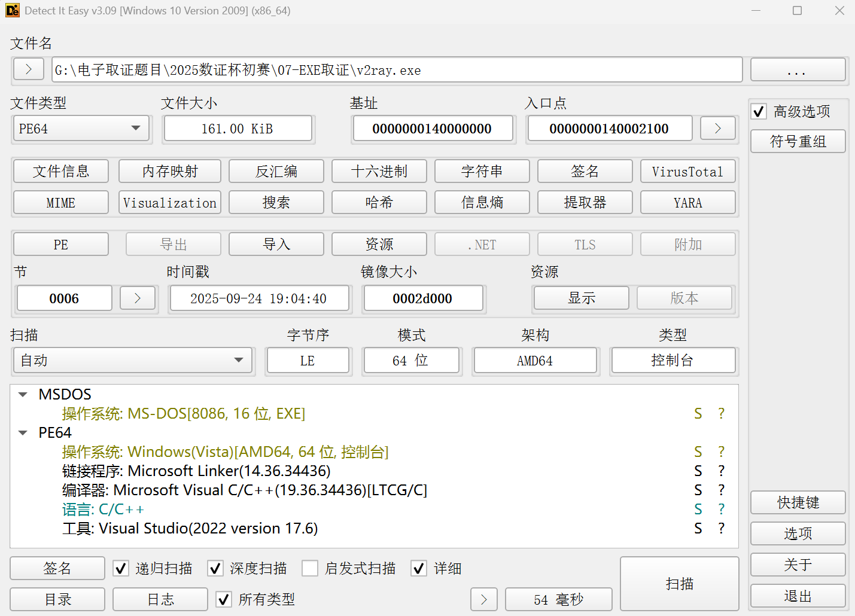Disable the 递归扫描 checkbox
Viewport: 855px width, 616px height.
[121, 568]
